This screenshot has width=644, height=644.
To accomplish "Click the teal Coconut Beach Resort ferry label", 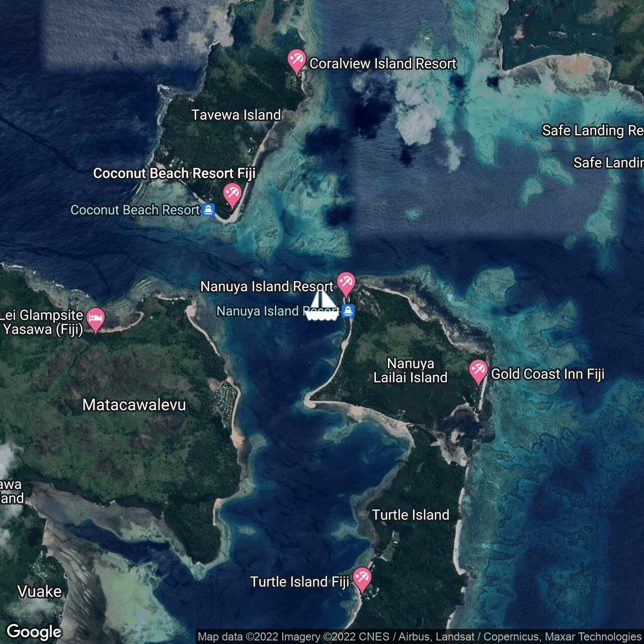I will point(135,210).
